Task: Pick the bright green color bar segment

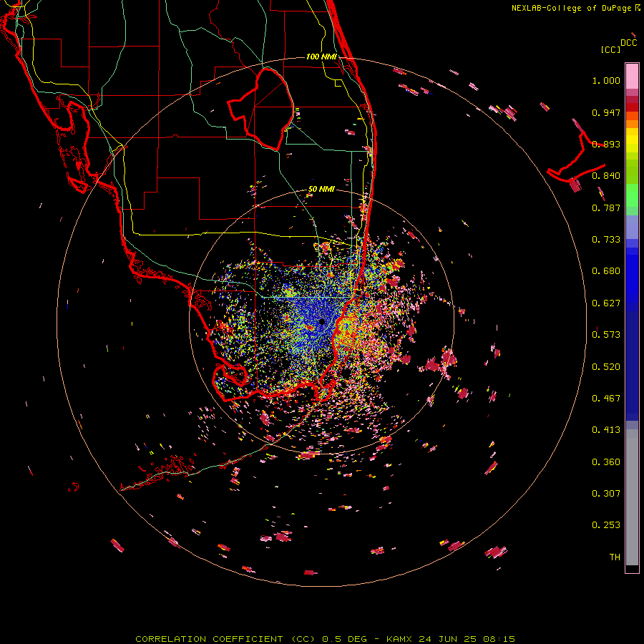Action: pos(632,195)
